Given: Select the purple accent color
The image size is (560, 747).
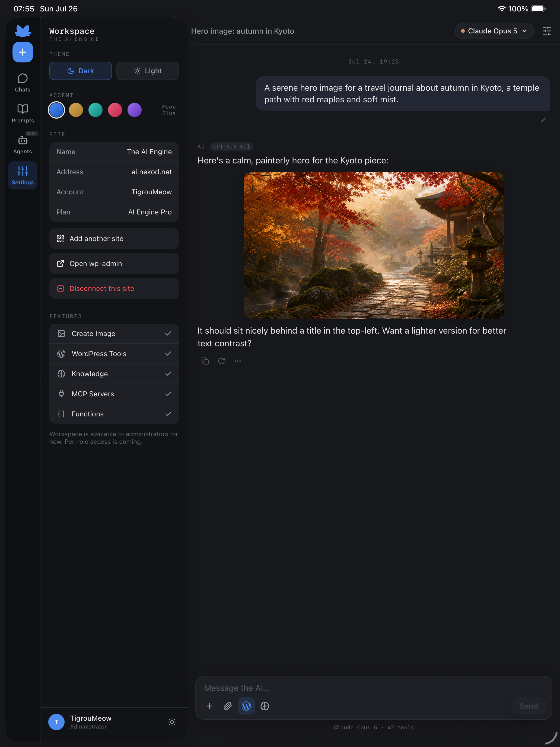Looking at the screenshot, I should tap(135, 110).
